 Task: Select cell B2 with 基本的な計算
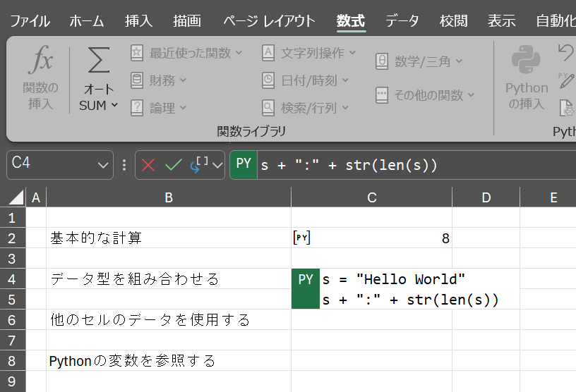[168, 238]
